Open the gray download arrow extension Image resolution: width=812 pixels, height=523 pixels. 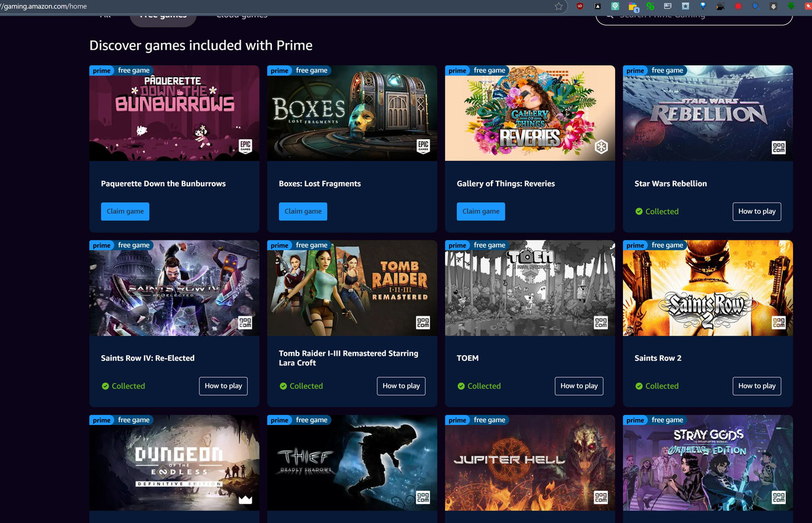click(773, 6)
